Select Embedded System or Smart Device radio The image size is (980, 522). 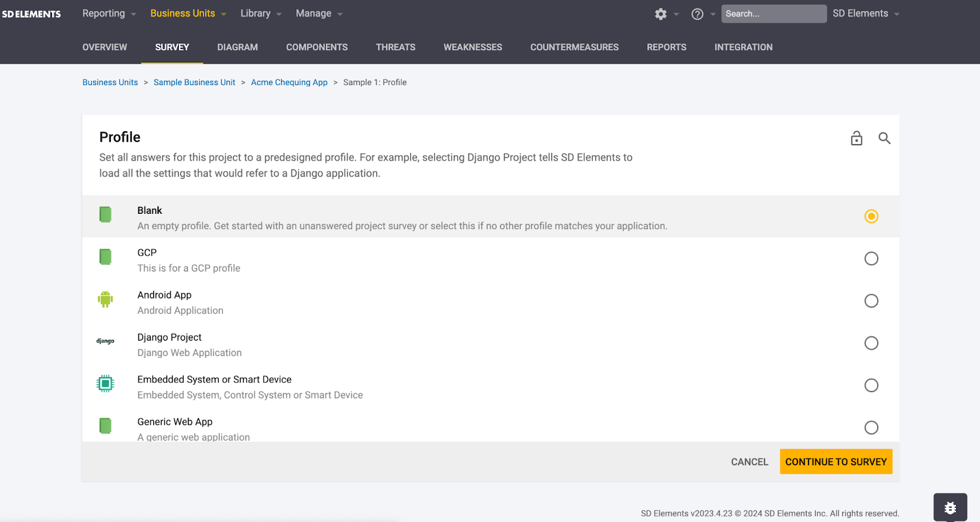(871, 385)
